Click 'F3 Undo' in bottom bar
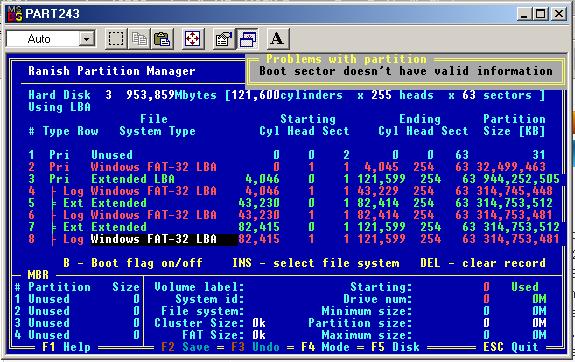This screenshot has width=575, height=362. 255,347
